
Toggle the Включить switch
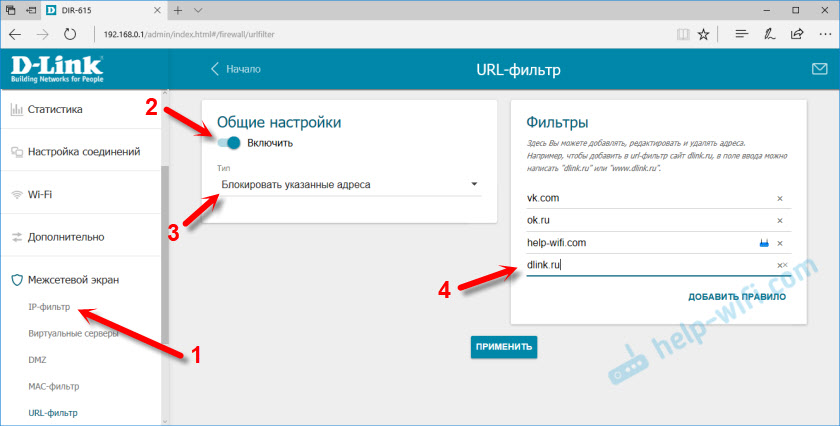coord(229,143)
